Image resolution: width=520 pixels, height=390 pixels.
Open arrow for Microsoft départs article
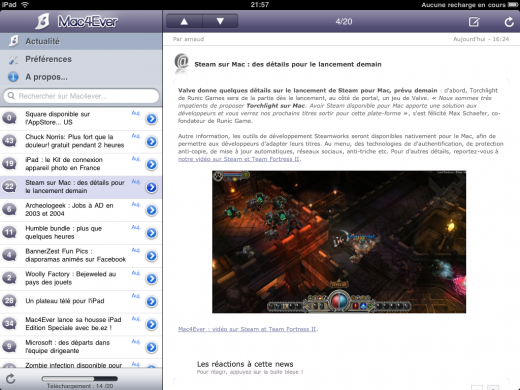(x=152, y=347)
